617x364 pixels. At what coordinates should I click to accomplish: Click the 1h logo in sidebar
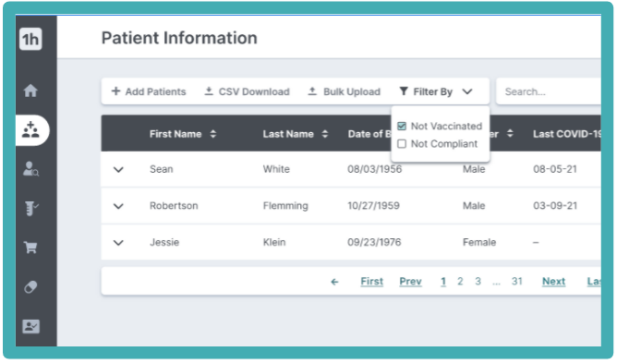(x=30, y=39)
